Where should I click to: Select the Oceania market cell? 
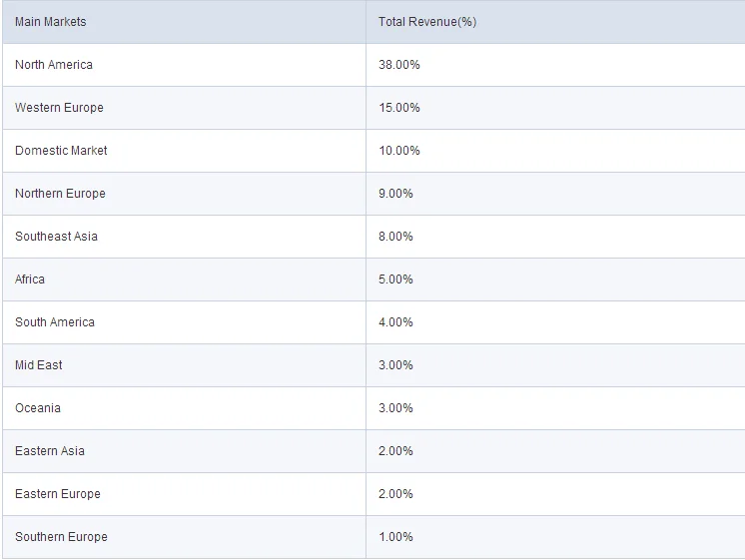click(x=38, y=408)
